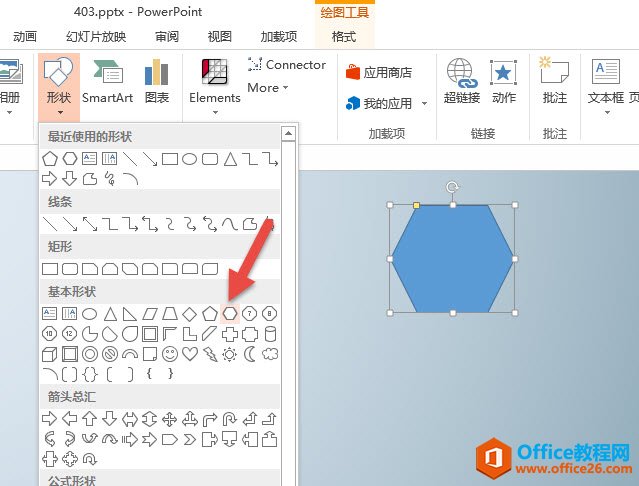Pick the curve line in Lines section
Image resolution: width=639 pixels, height=486 pixels.
229,224
